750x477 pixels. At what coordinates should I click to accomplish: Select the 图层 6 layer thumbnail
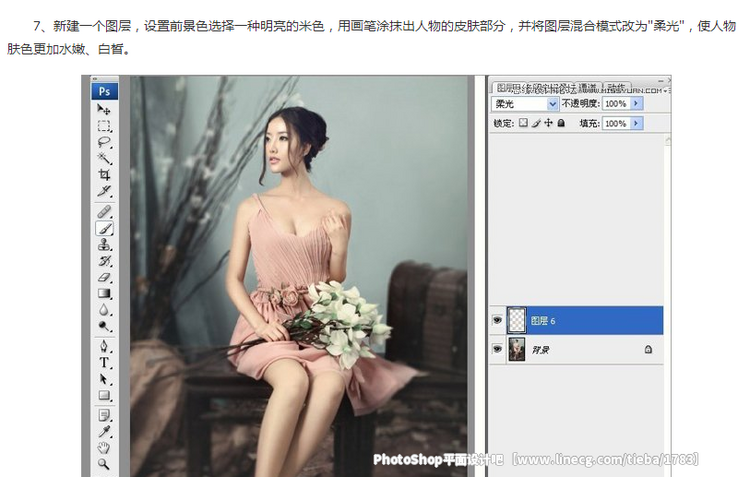click(x=517, y=320)
